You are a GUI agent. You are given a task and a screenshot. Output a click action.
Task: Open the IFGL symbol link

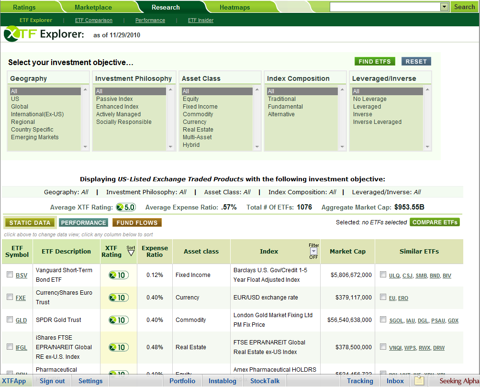21,348
